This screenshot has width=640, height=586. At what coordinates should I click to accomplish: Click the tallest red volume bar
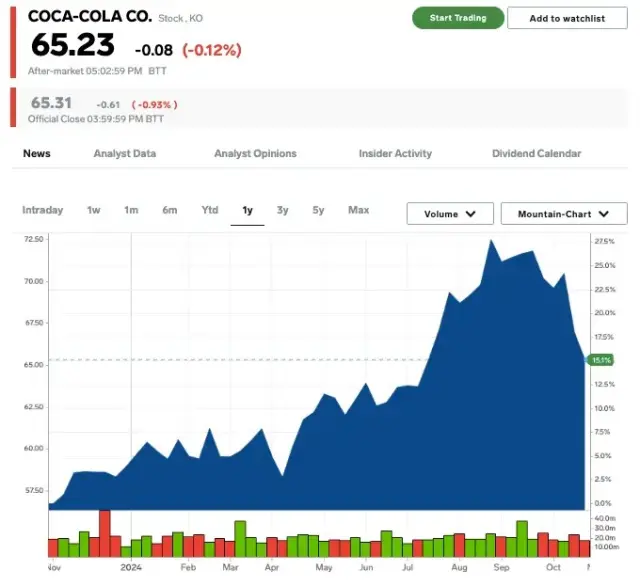click(104, 533)
